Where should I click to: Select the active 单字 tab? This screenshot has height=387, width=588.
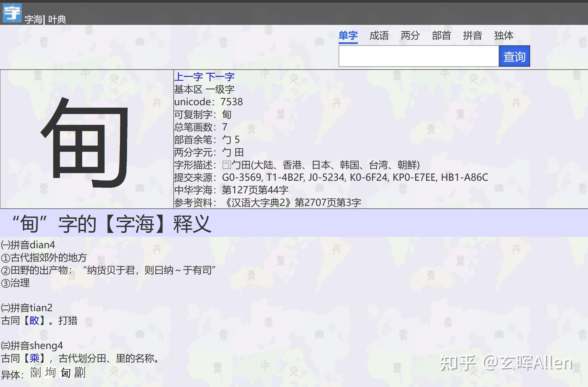tap(348, 36)
